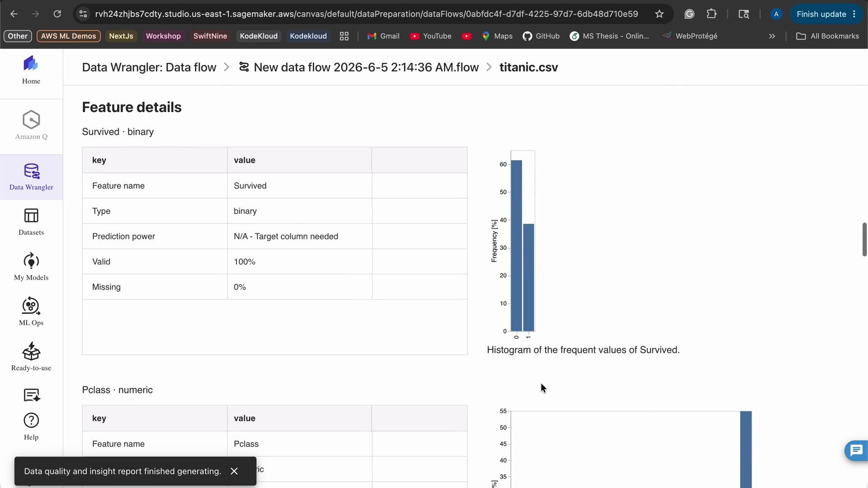Open AWS ML Demos bookmark folder
Screen dimensions: 868x488
(69, 36)
